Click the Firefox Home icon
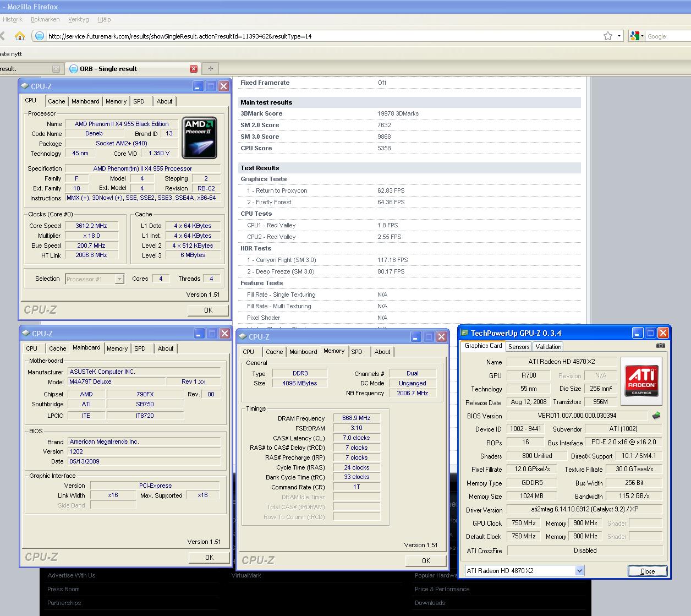The height and width of the screenshot is (616, 691). 20,36
